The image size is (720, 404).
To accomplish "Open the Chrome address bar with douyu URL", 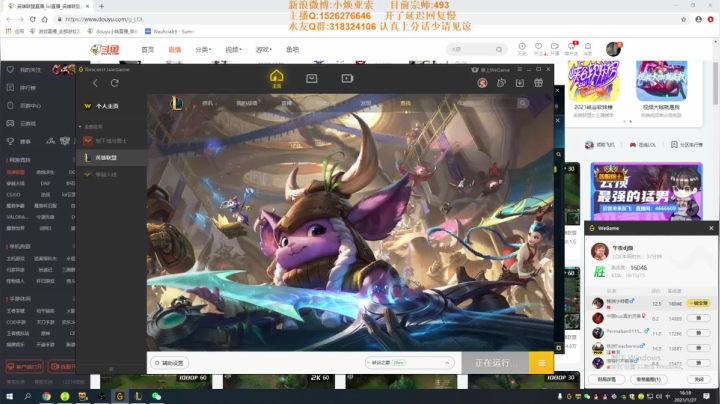I will [x=367, y=19].
